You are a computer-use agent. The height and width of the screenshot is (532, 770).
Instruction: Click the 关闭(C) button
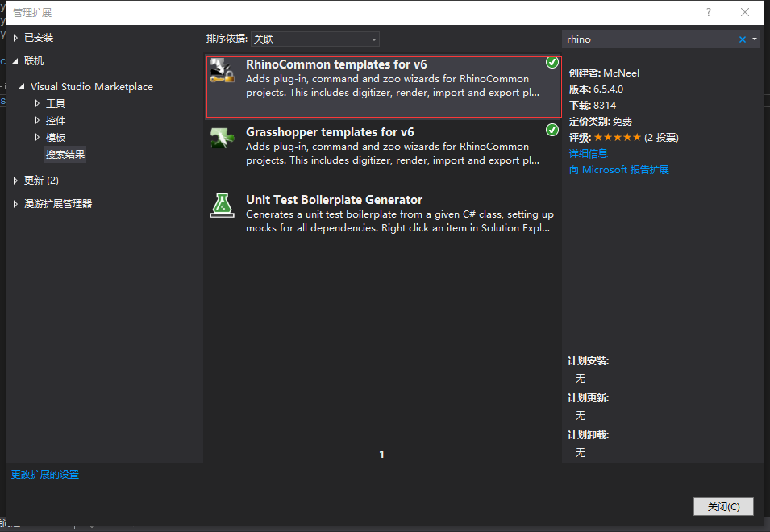(723, 506)
